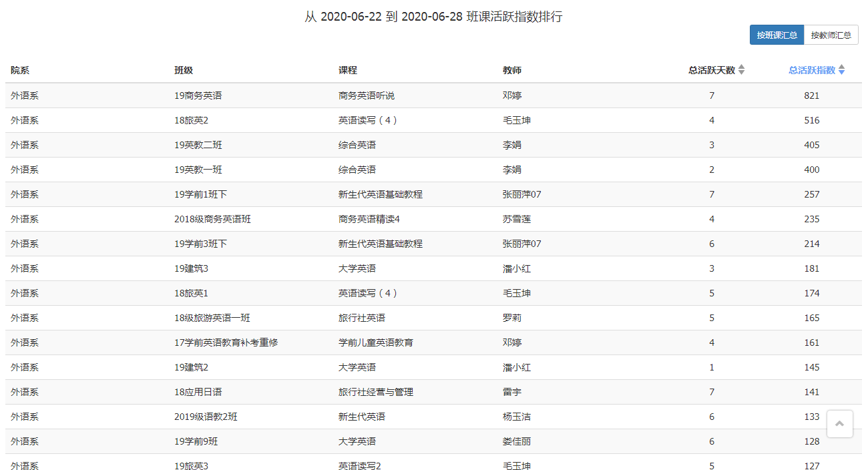868x470 pixels.
Task: Click the 总活跃指数 column header
Action: pyautogui.click(x=811, y=70)
